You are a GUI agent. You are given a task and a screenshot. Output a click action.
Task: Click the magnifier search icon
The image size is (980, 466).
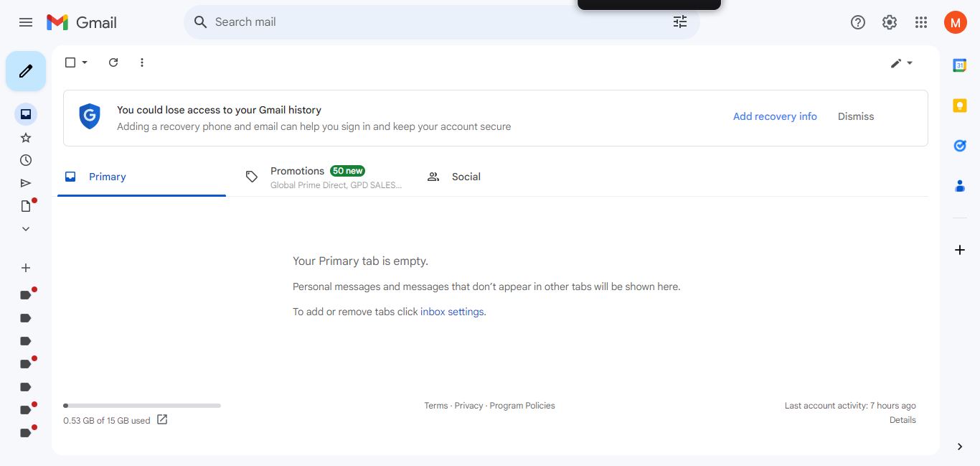tap(201, 22)
